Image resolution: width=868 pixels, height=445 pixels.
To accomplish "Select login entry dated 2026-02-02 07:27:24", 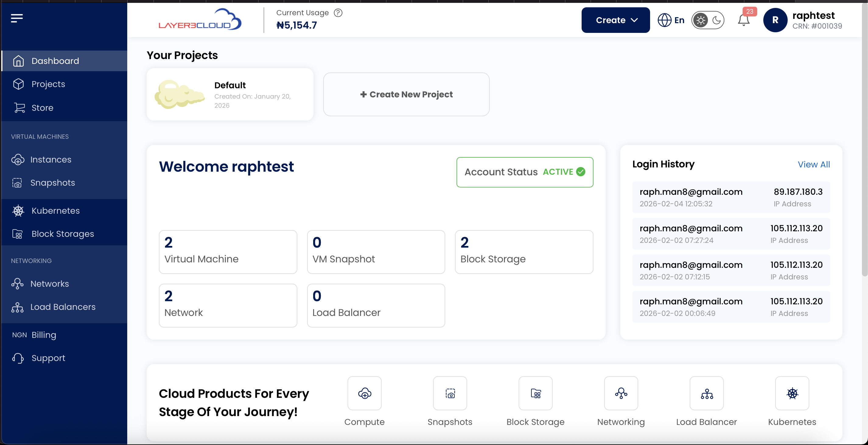I will pos(731,234).
